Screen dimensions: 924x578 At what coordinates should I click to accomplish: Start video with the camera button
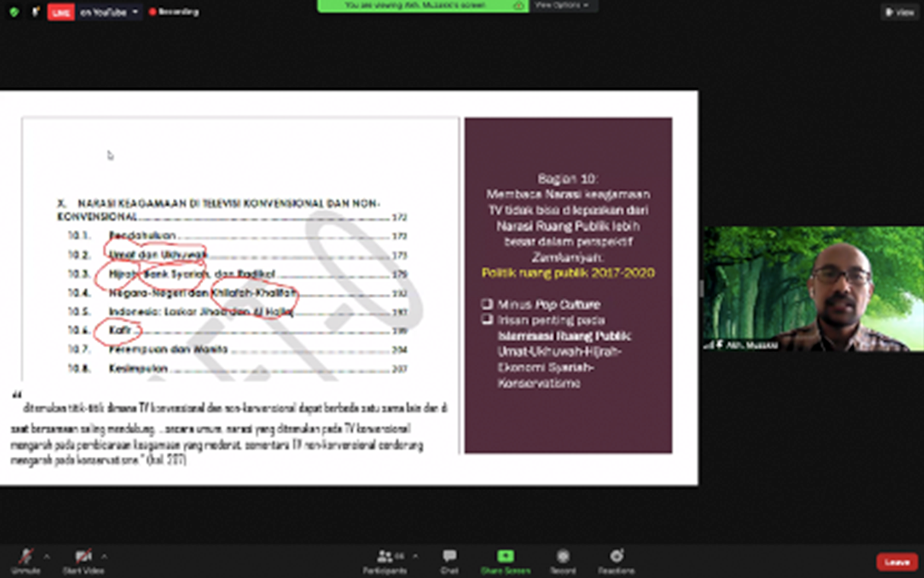click(x=82, y=558)
